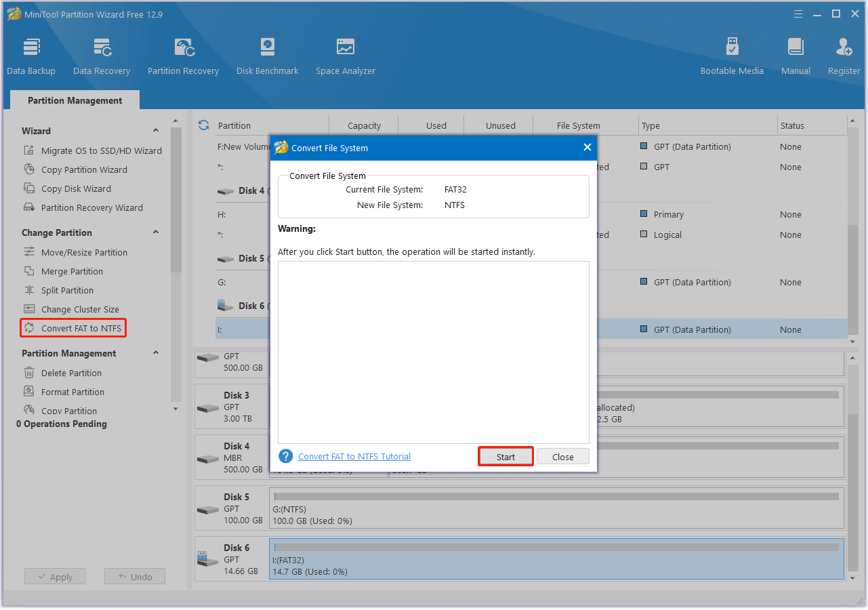This screenshot has width=868, height=610.
Task: Select the Disk 5 drive icon in disk map
Action: click(207, 509)
